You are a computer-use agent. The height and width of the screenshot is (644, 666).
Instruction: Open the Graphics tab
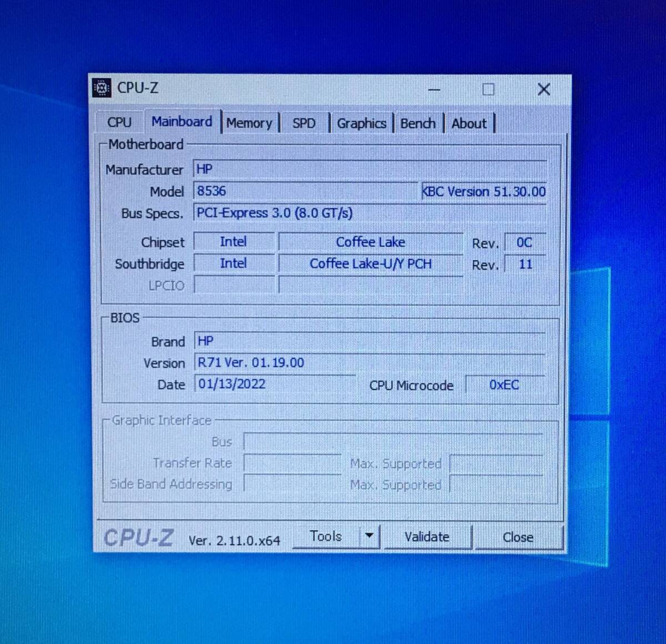click(361, 123)
